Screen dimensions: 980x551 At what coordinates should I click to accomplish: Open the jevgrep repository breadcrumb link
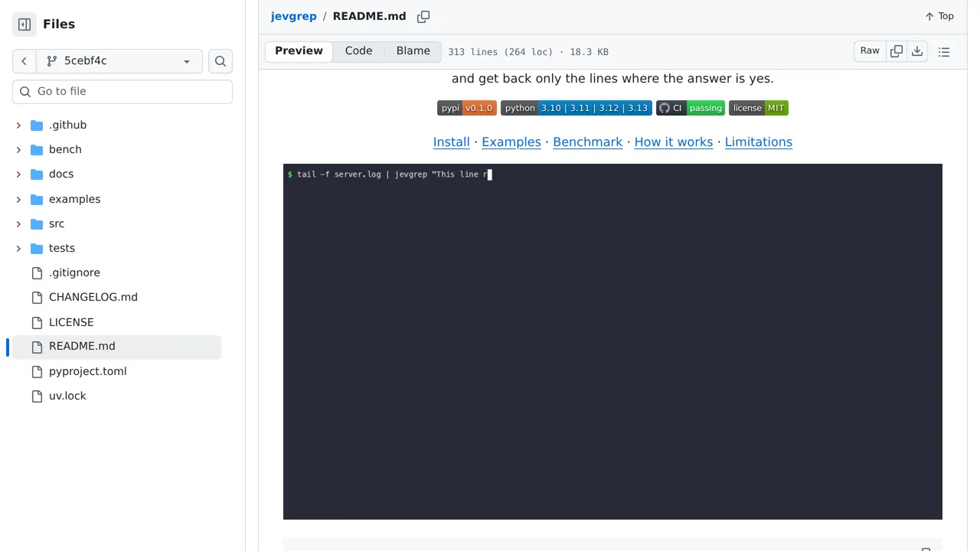[293, 17]
